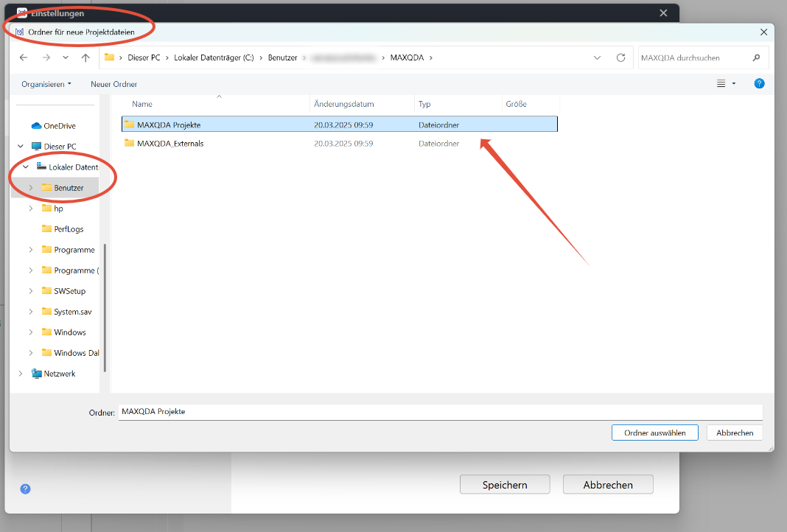Create a new folder with Neuer Ordner

tap(114, 84)
